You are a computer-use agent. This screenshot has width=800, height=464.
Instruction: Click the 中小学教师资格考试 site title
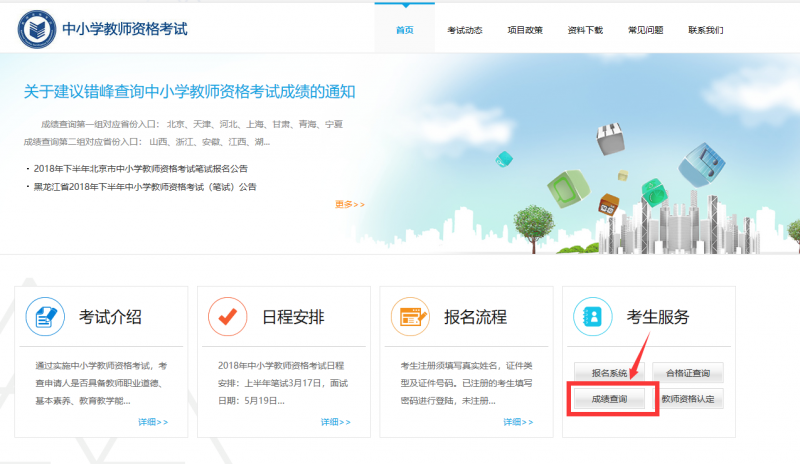click(125, 29)
